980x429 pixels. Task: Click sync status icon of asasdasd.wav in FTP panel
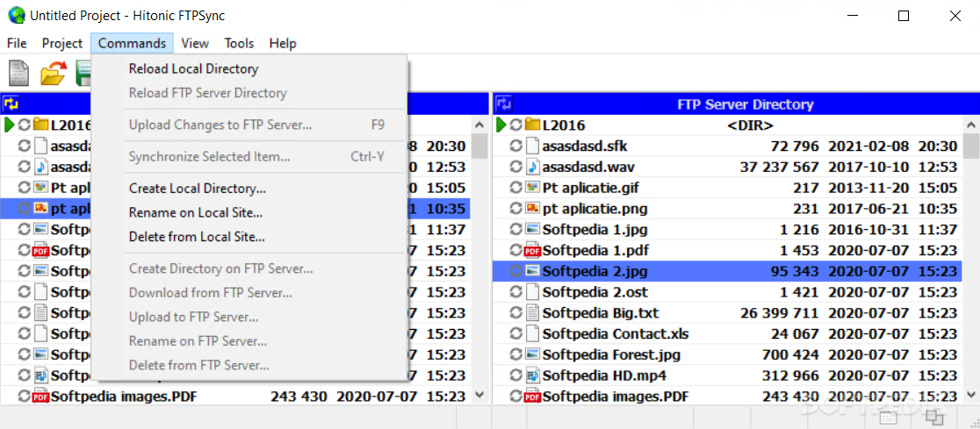coord(516,168)
